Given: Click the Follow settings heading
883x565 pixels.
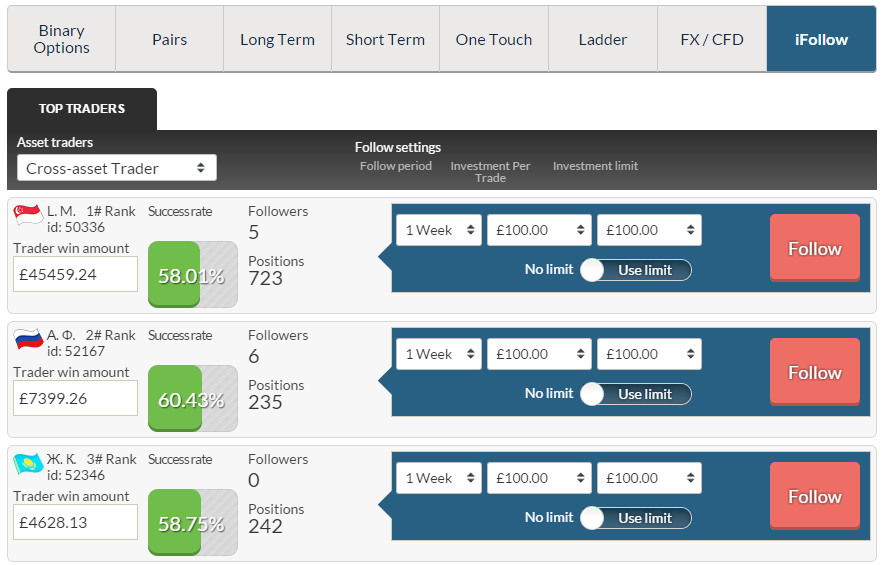Looking at the screenshot, I should click(x=398, y=147).
